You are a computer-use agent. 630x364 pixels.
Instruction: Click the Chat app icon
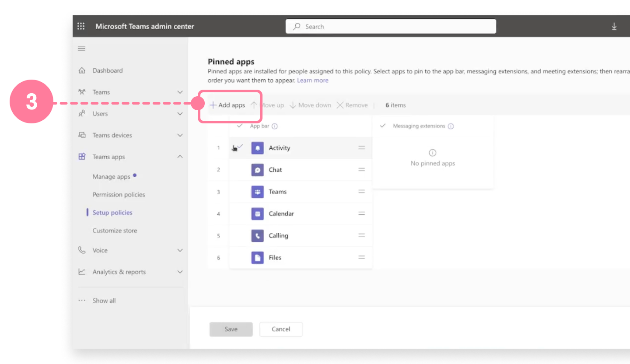click(x=258, y=170)
